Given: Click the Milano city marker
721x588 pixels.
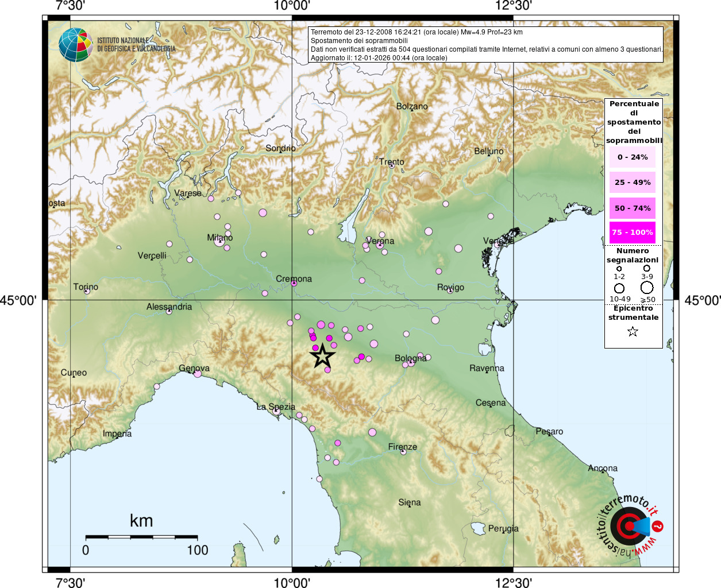Looking at the screenshot, I should point(219,242).
